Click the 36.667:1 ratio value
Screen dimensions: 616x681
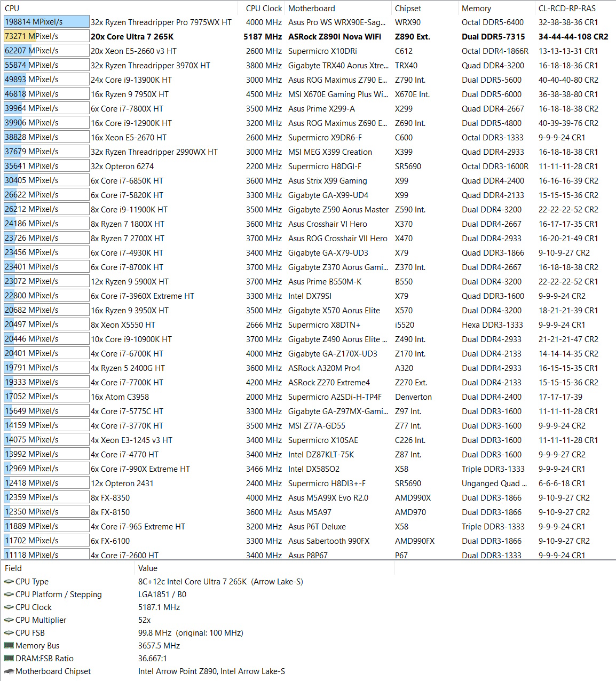[153, 659]
